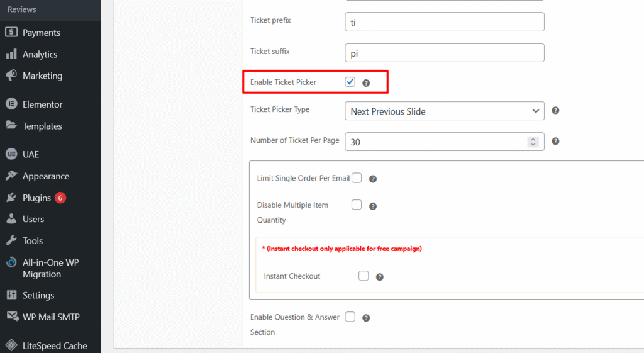The width and height of the screenshot is (644, 353).
Task: Click the Number of Ticket Per Page stepper arrows
Action: pos(533,142)
